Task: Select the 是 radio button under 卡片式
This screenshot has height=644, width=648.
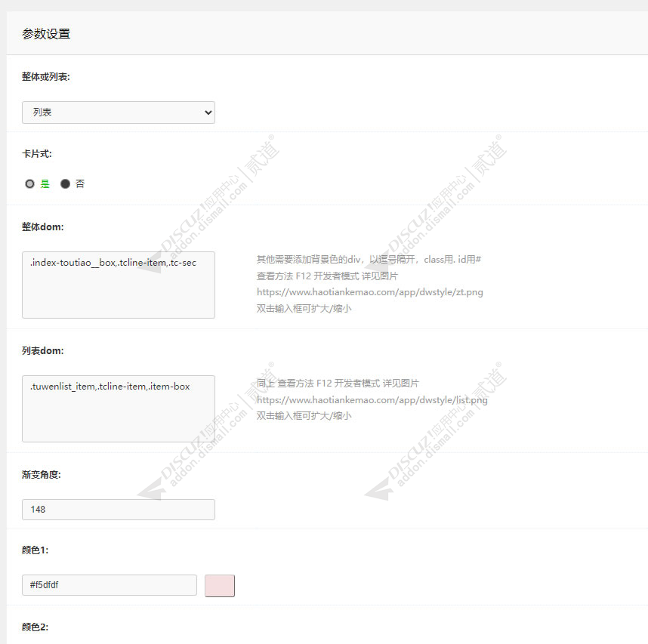Action: pos(30,183)
